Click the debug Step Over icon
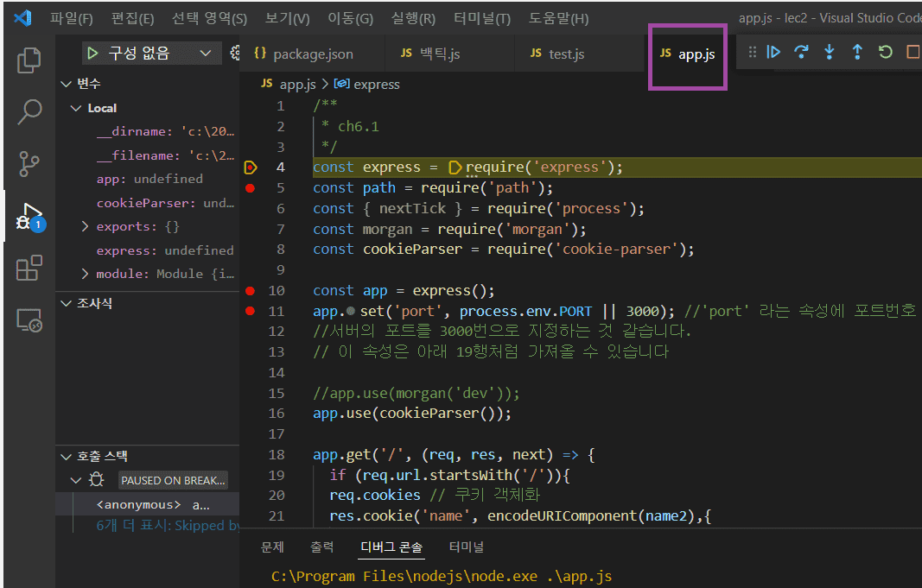 (802, 53)
